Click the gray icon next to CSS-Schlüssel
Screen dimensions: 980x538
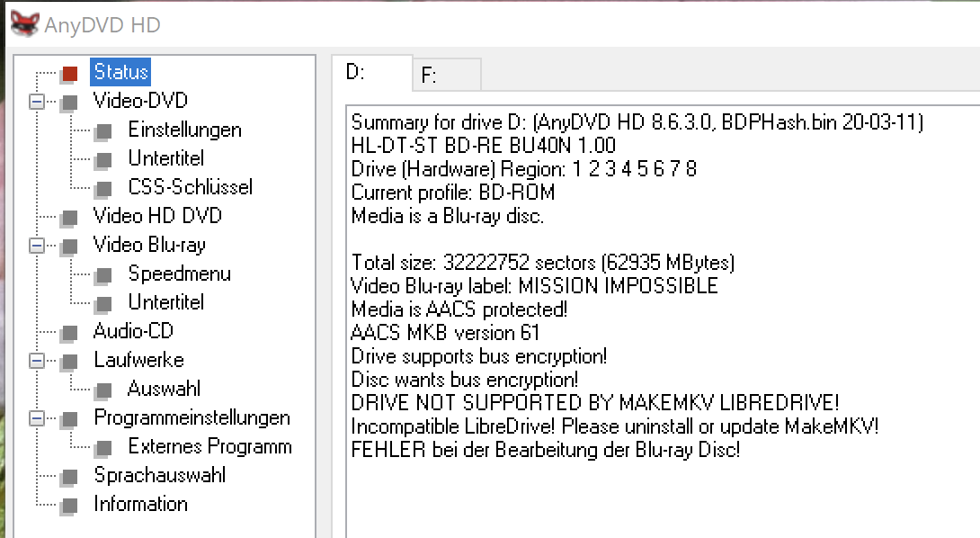click(x=103, y=188)
